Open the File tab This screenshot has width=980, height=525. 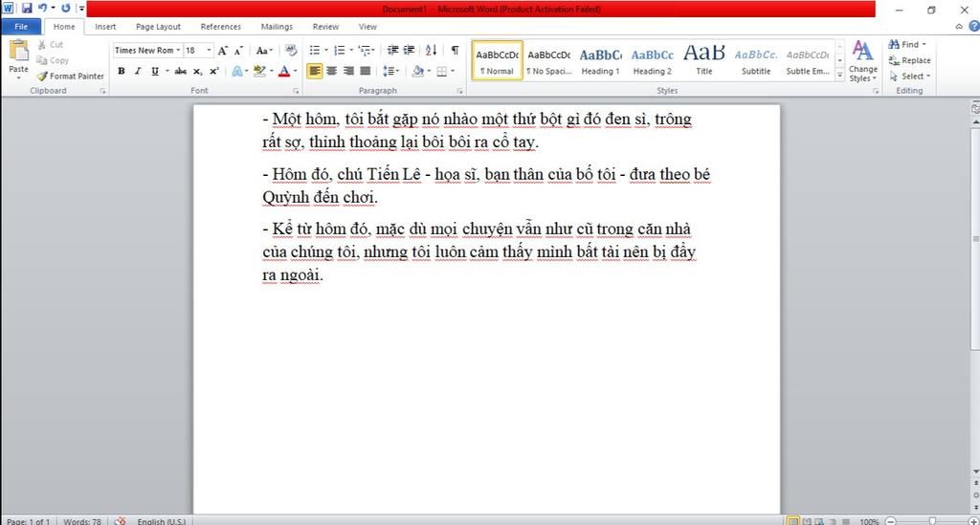21,27
